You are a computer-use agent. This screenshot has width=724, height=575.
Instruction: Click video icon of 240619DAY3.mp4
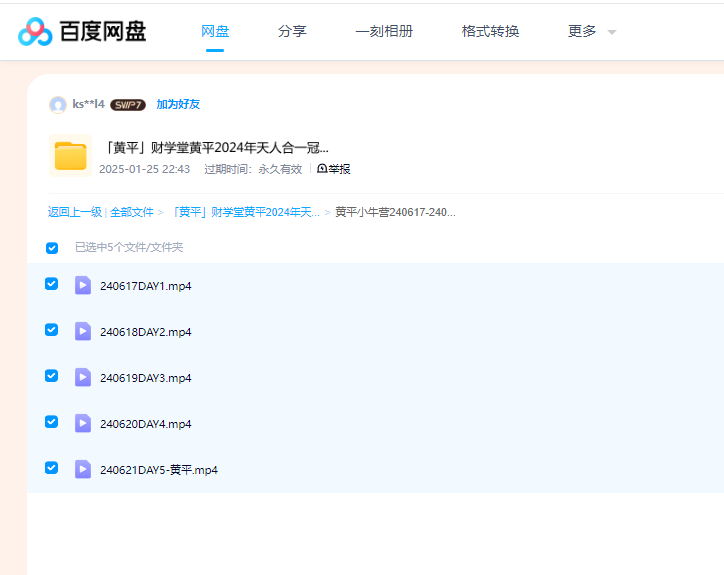click(x=83, y=377)
